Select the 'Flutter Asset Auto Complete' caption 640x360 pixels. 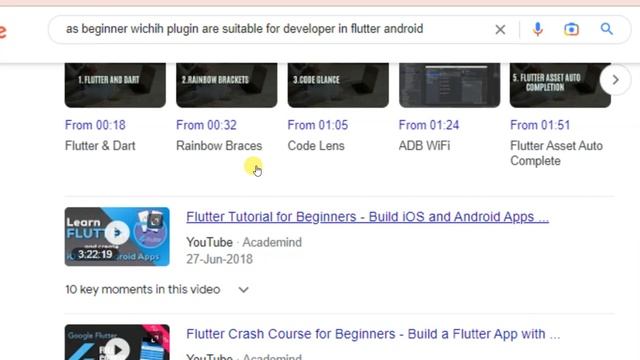coord(556,153)
